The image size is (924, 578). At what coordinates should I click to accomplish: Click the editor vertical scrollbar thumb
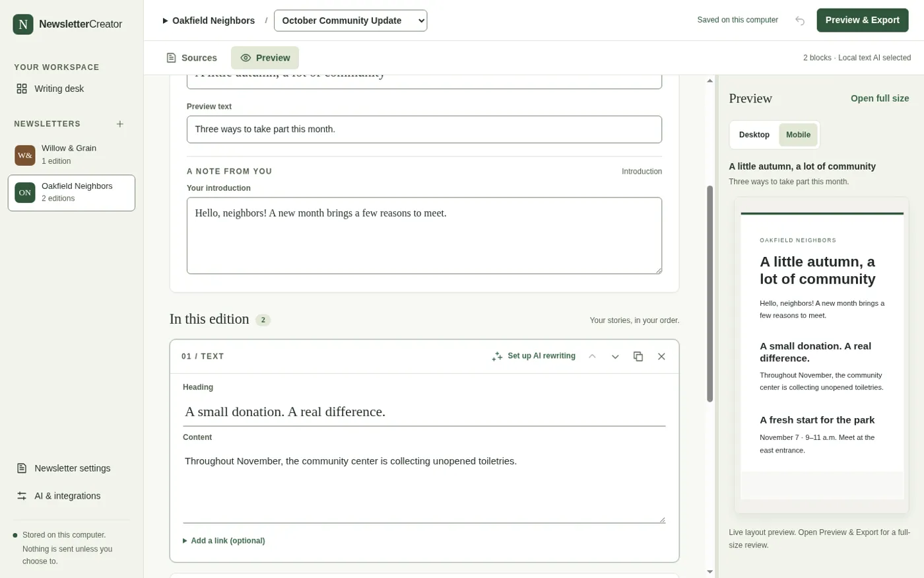[710, 293]
